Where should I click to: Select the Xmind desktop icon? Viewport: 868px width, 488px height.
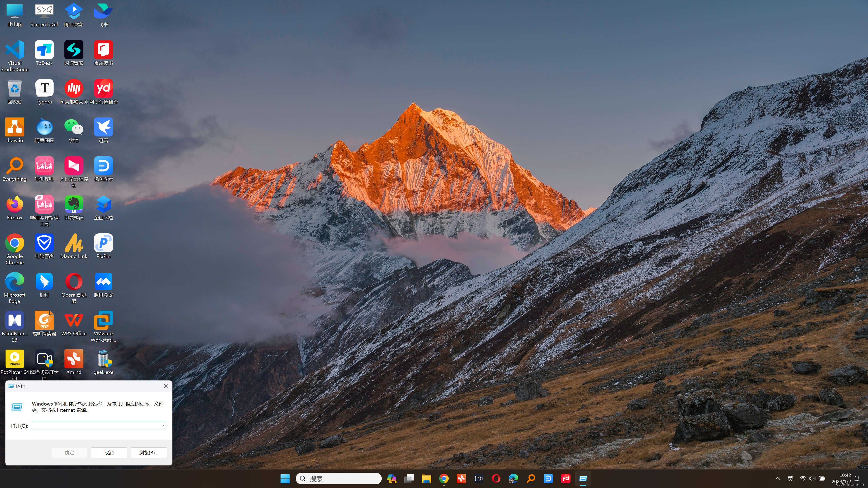coord(74,362)
